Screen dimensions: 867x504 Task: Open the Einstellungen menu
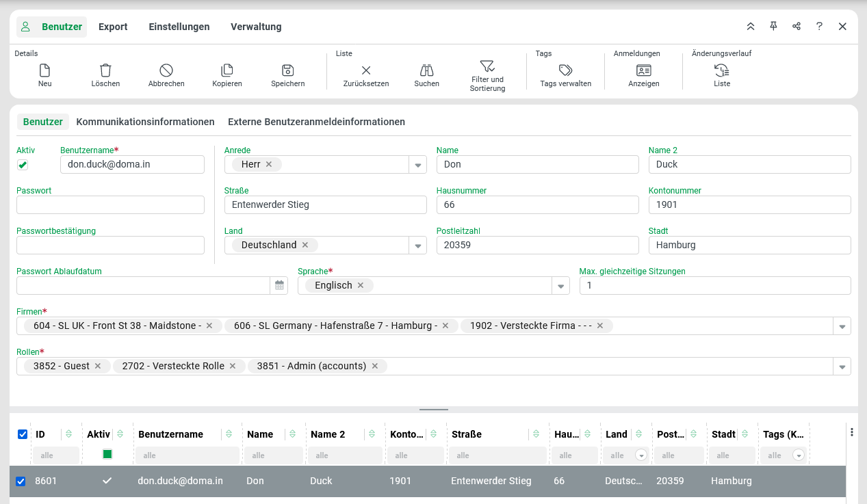(179, 27)
